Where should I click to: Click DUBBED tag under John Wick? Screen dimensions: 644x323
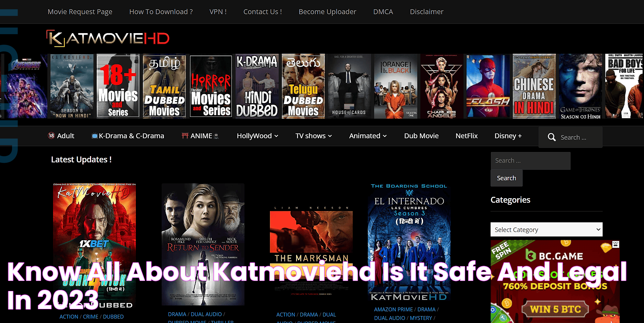[x=113, y=317]
